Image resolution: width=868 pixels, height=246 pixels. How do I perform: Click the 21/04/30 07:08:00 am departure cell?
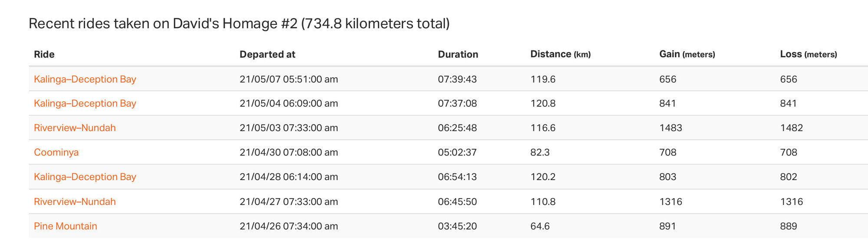(x=289, y=153)
